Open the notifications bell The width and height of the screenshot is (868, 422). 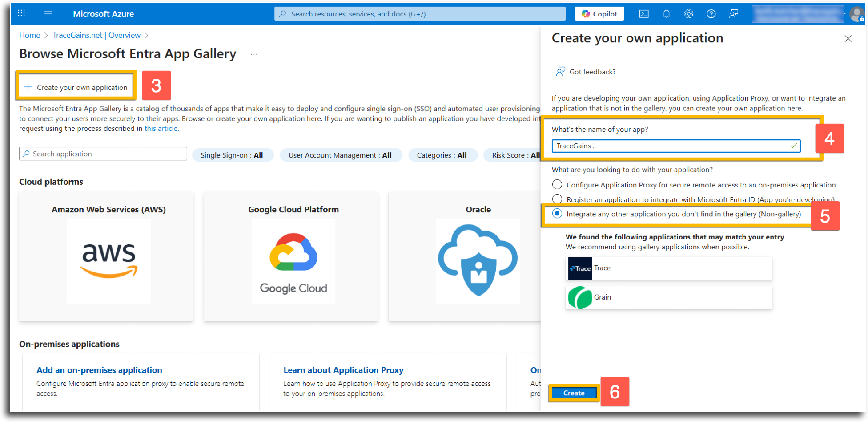coord(666,14)
